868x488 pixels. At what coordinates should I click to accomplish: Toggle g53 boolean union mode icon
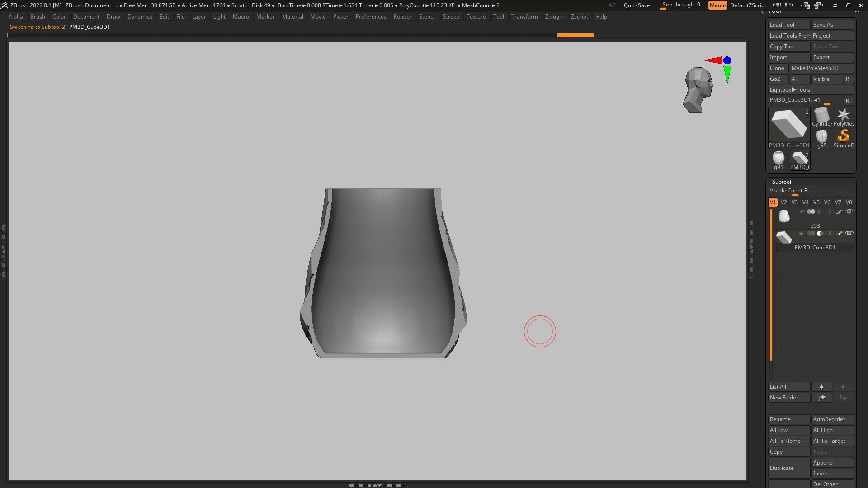point(811,212)
